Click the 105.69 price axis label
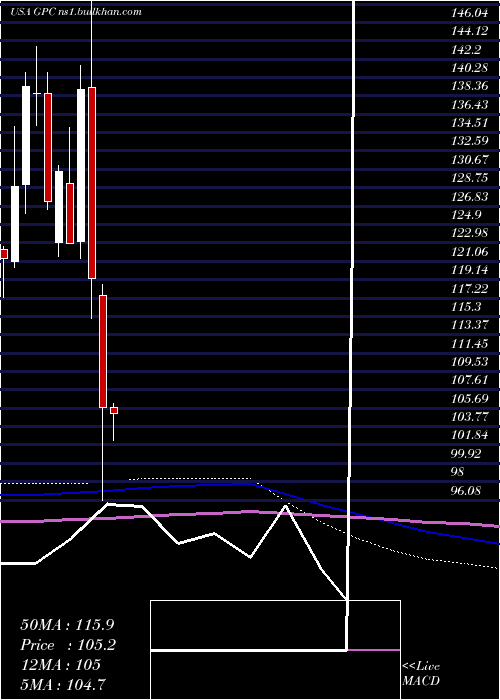 [469, 398]
